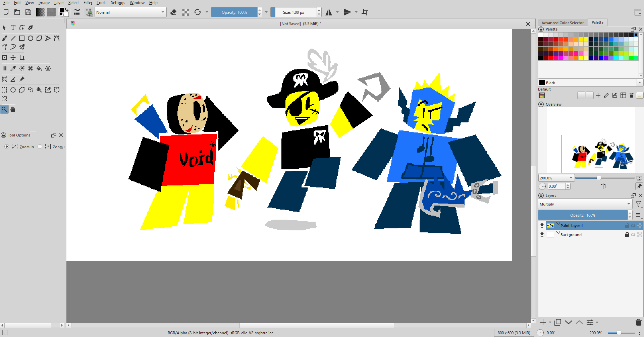Viewport: 644px width, 337px height.
Task: Activate the Text tool
Action: coord(13,27)
